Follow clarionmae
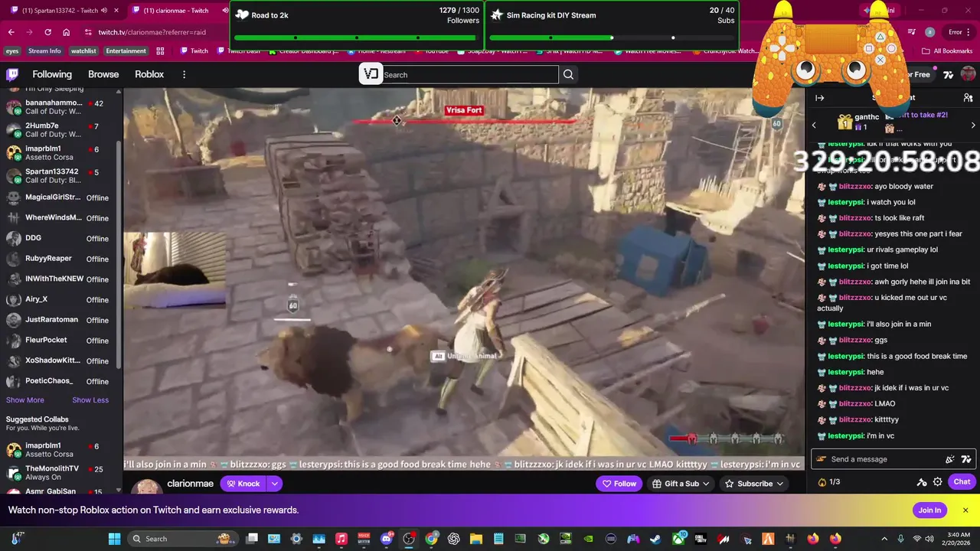The image size is (980, 551). 619,484
